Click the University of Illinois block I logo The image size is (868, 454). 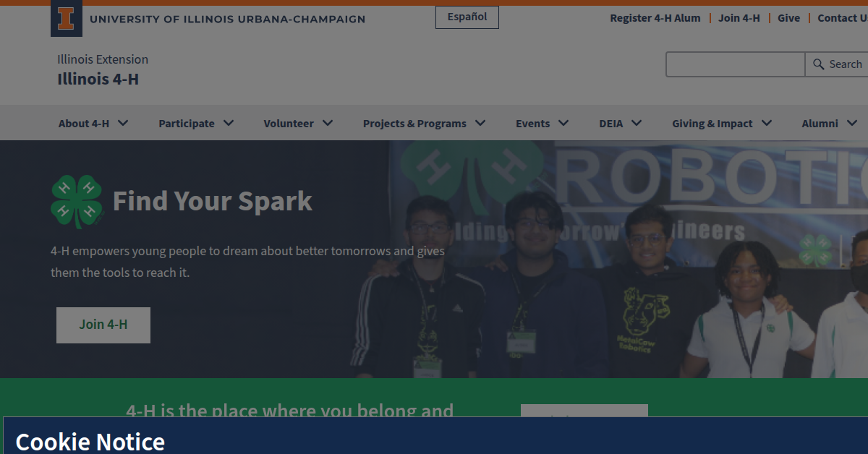point(67,20)
